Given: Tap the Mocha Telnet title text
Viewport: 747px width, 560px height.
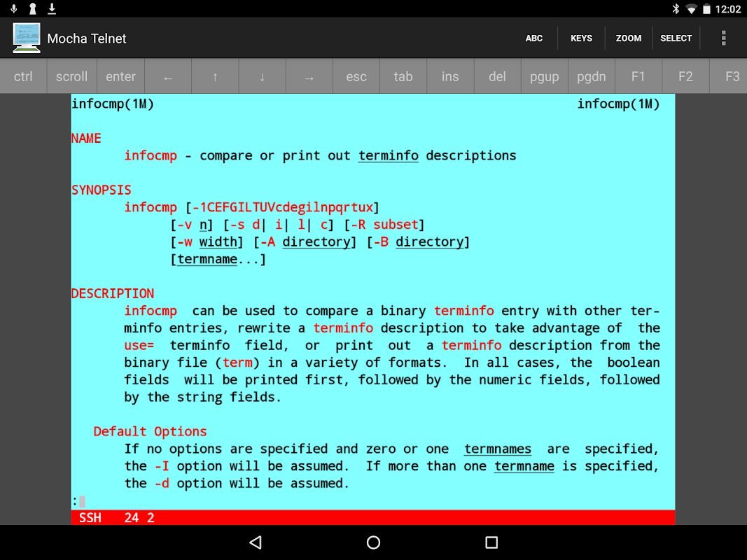Looking at the screenshot, I should (87, 38).
